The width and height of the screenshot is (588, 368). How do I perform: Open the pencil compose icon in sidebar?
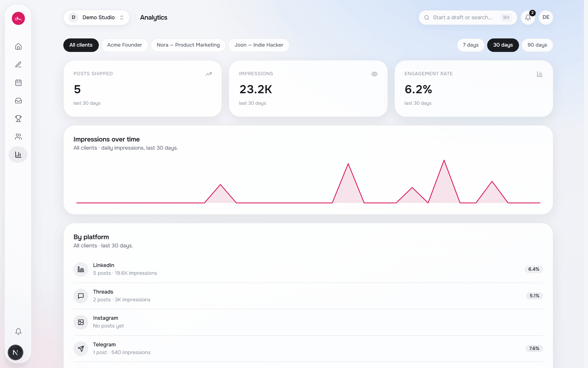click(x=18, y=64)
